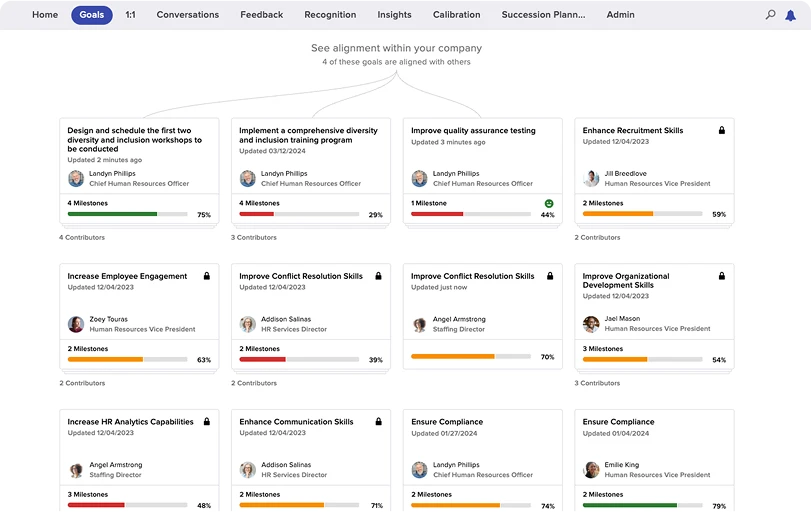Click lock icon on Improve Organizational Development Skills

[722, 276]
